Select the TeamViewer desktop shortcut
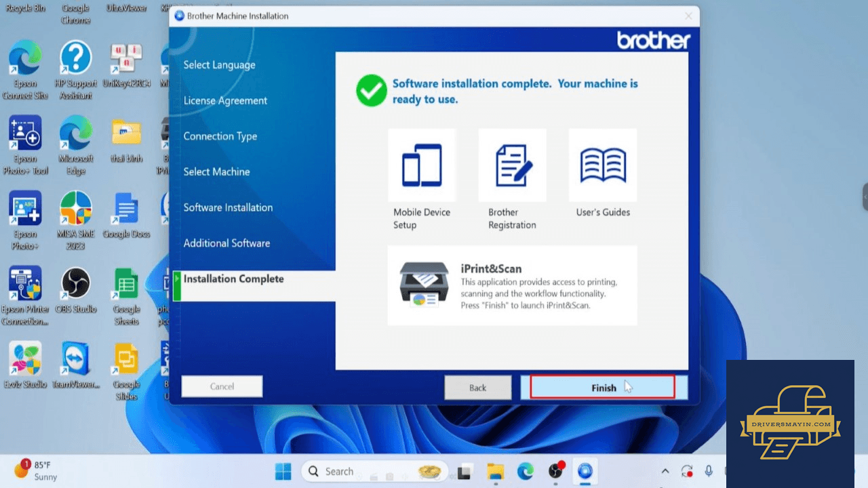The image size is (868, 488). point(75,366)
